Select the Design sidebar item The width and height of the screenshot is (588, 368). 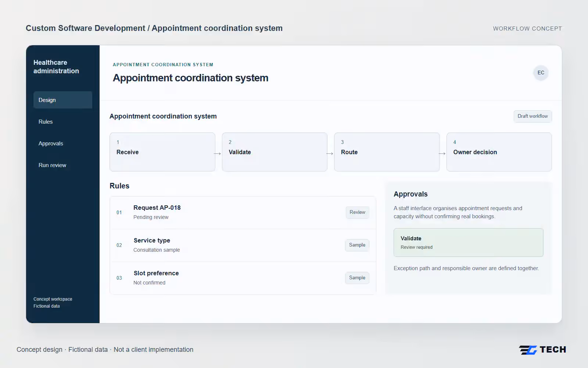click(63, 100)
